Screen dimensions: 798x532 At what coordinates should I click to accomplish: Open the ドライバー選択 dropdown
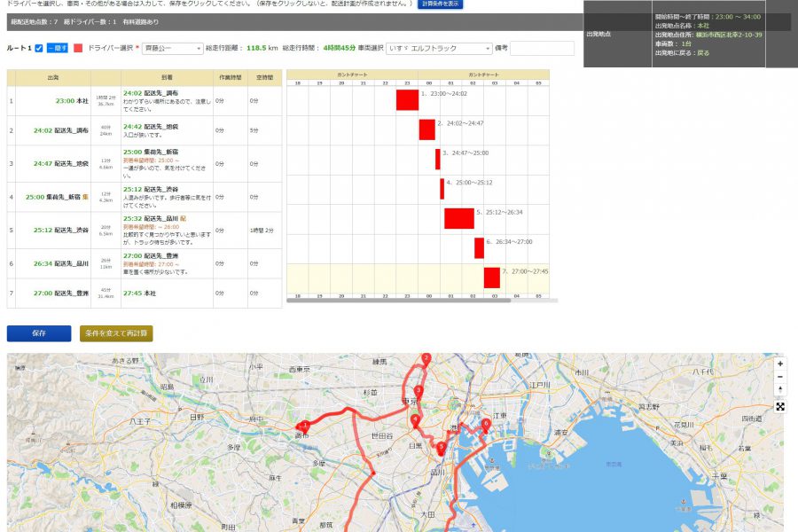(173, 49)
